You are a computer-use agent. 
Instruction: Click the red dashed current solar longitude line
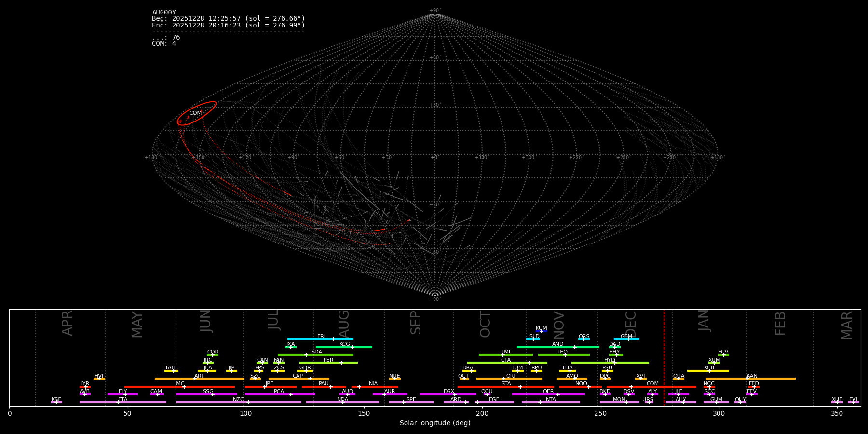pos(664,357)
